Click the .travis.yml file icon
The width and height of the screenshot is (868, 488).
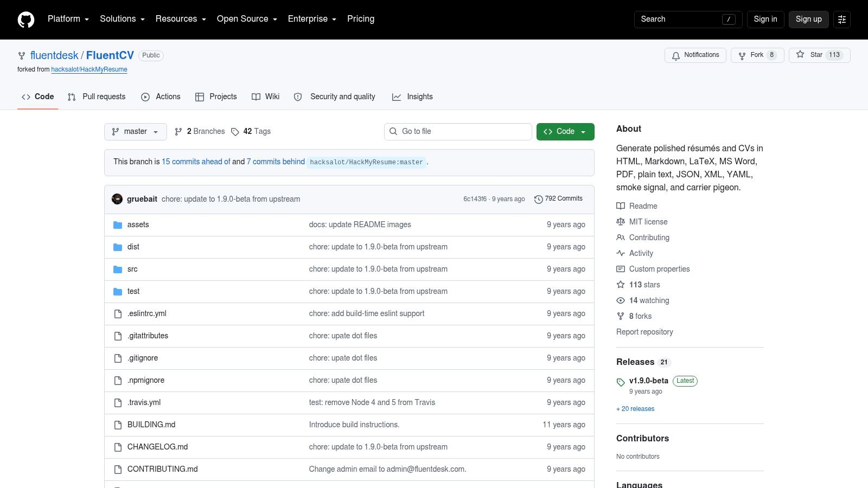[118, 403]
